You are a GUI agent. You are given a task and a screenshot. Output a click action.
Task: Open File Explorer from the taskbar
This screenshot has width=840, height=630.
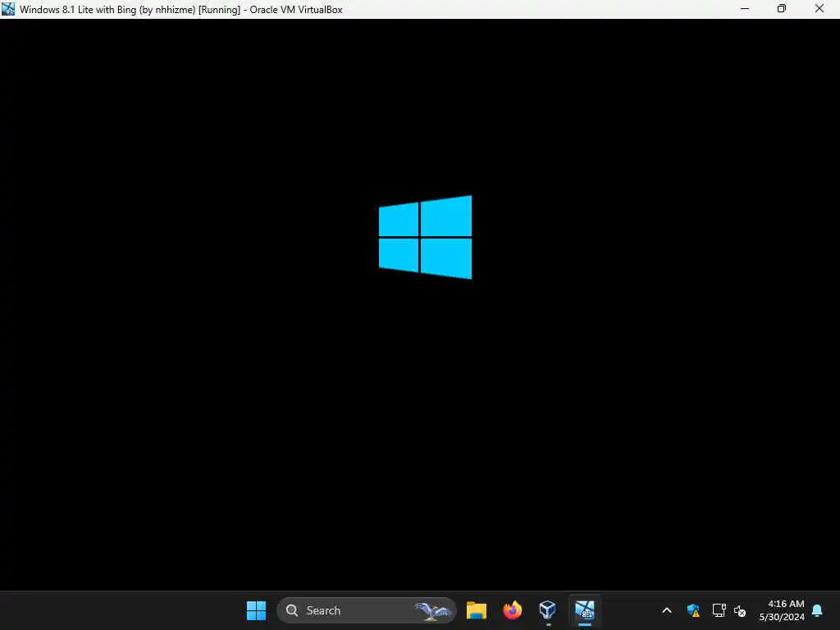(477, 610)
